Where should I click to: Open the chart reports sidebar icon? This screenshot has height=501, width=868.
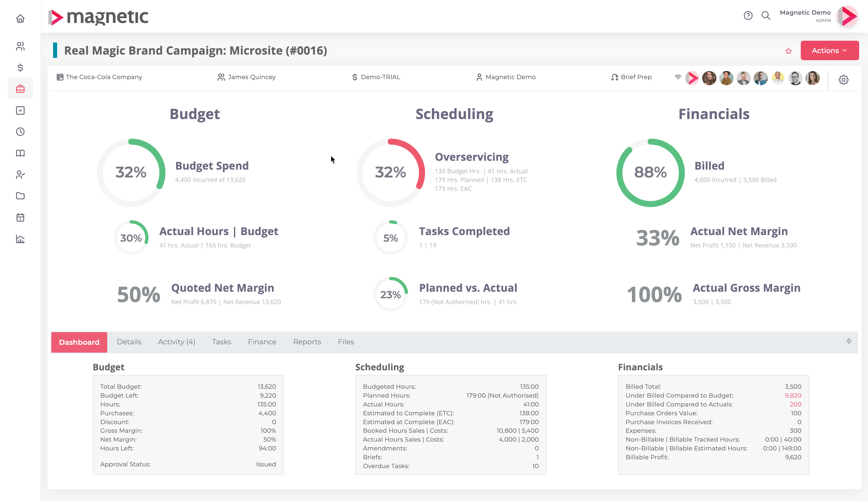pyautogui.click(x=20, y=239)
